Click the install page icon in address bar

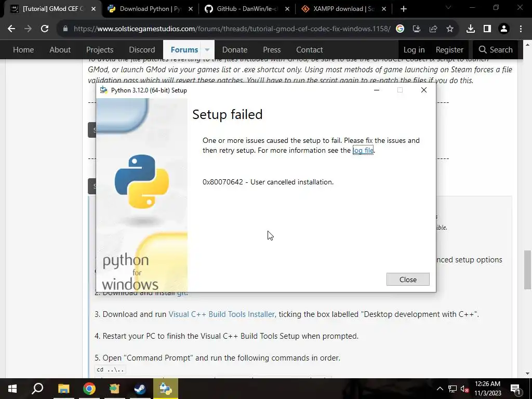tap(417, 29)
